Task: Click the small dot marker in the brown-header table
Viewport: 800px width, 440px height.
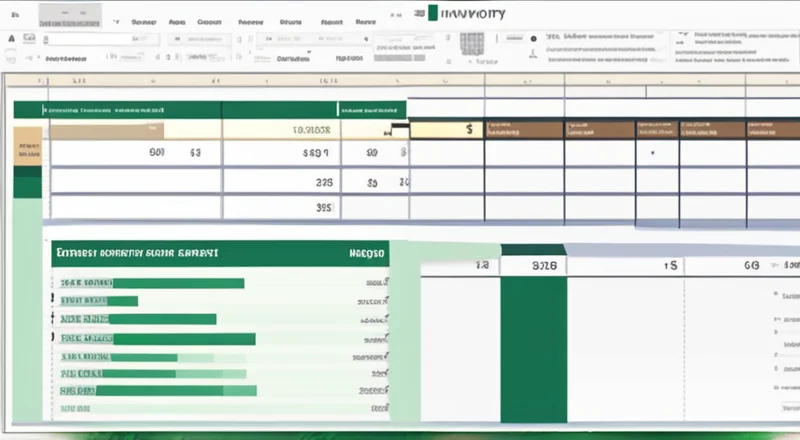Action: click(652, 154)
